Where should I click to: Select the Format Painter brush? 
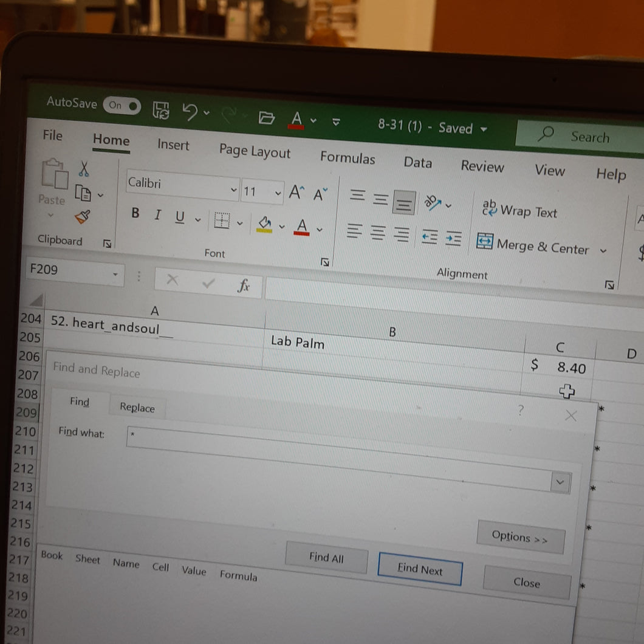tap(83, 216)
